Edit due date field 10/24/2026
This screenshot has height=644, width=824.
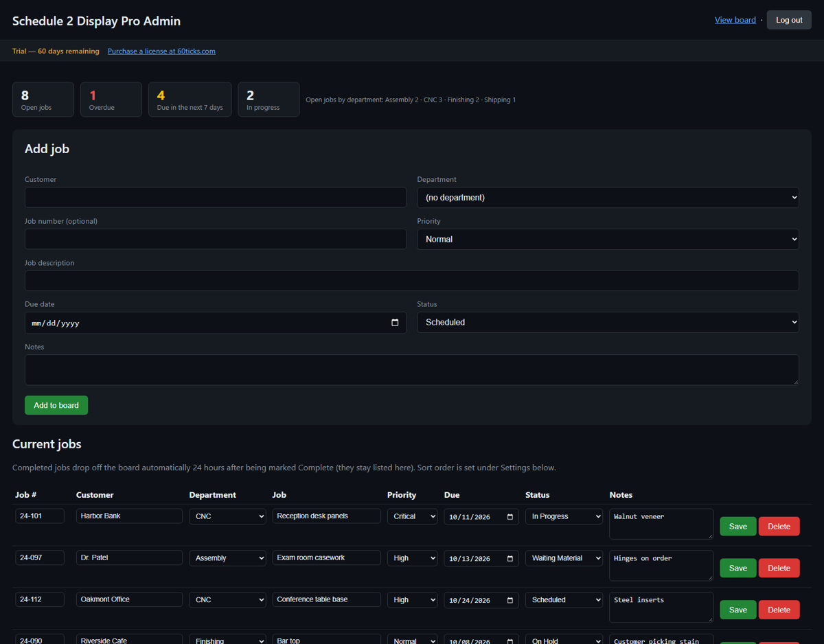tap(481, 600)
